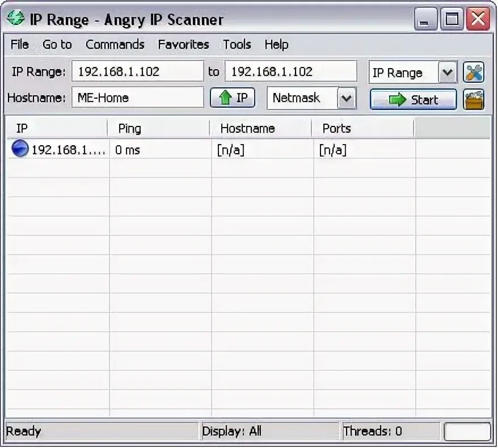
Task: Click the Hostname field containing ME-Home
Action: click(x=137, y=98)
